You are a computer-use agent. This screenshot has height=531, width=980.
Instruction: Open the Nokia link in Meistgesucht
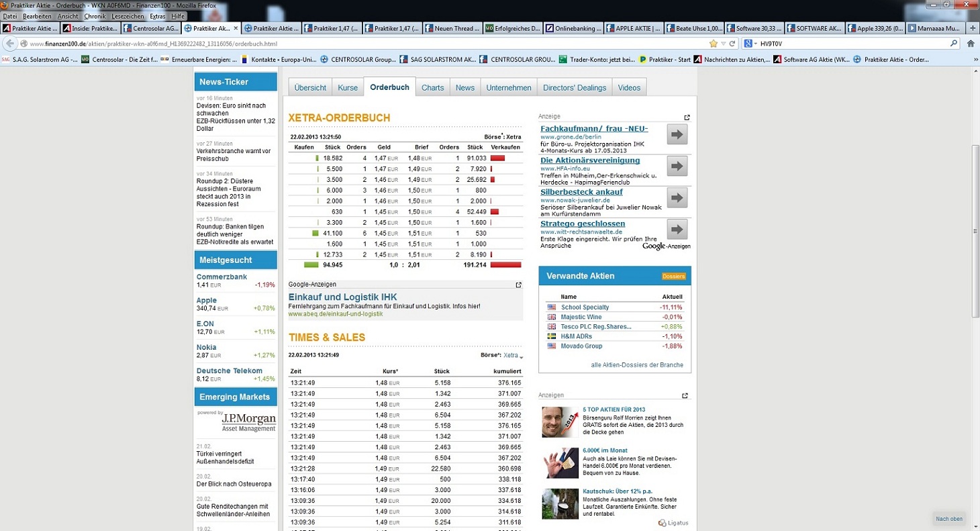(207, 347)
